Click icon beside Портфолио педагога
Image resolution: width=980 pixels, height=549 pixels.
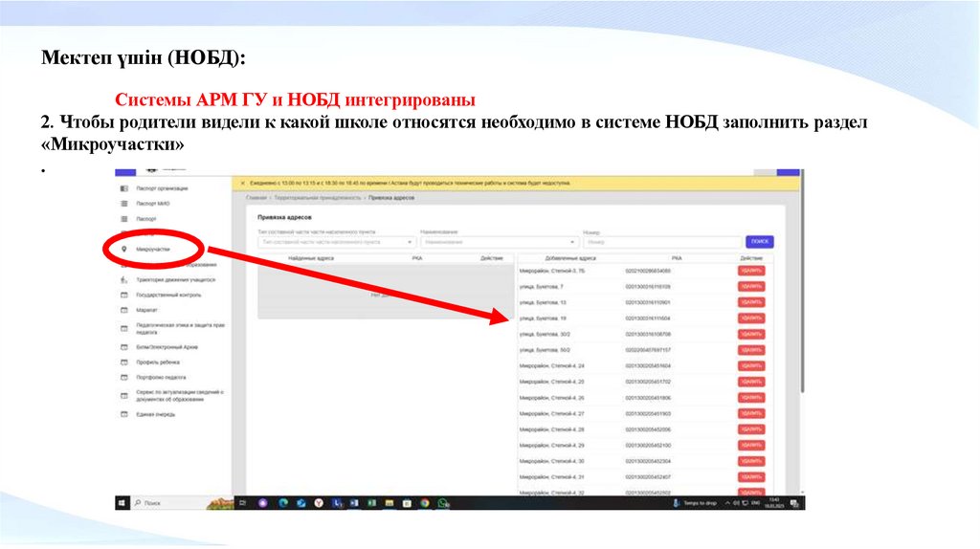coord(123,377)
